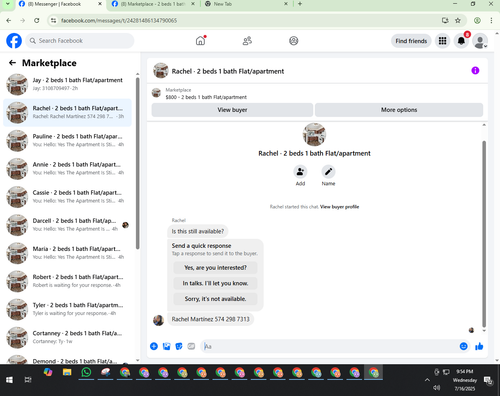The width and height of the screenshot is (500, 396).
Task: Switch to the Messenger | Facebook tab
Action: click(x=60, y=4)
